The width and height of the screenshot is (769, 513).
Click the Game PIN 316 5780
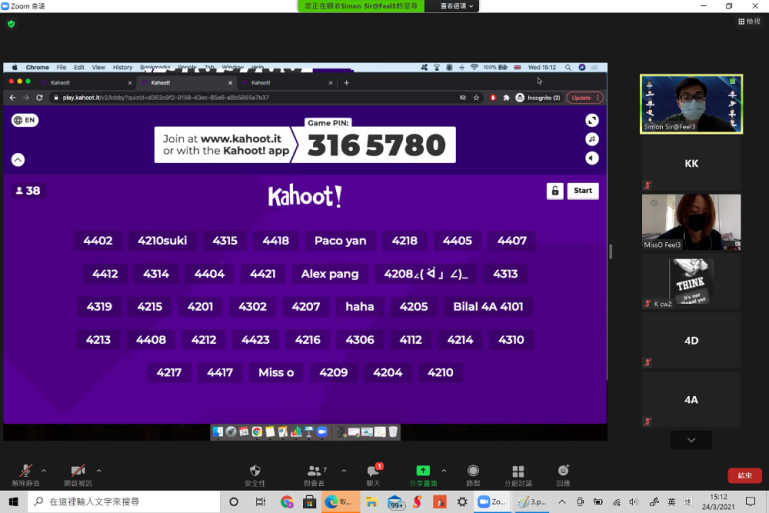tap(376, 146)
